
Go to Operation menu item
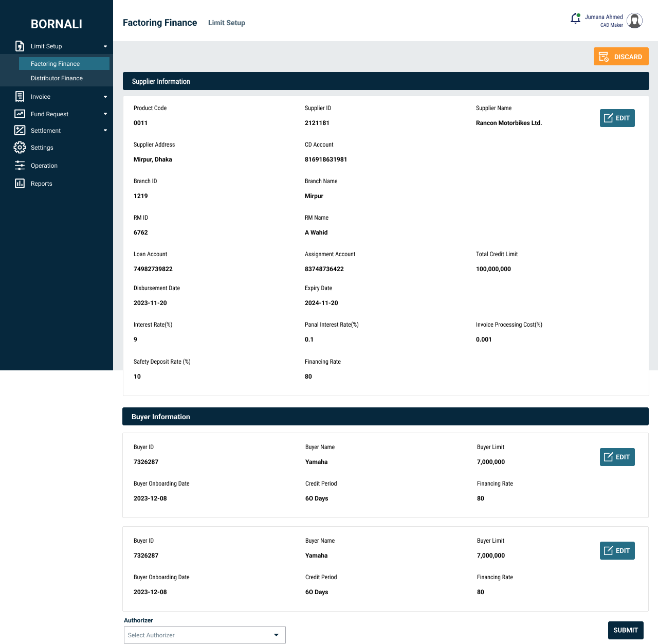[44, 166]
